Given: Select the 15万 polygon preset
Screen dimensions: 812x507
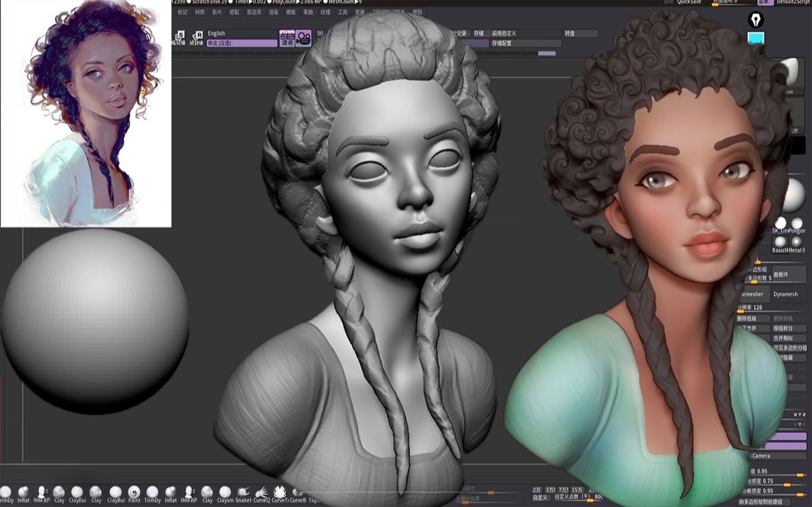Looking at the screenshot, I should (x=577, y=490).
